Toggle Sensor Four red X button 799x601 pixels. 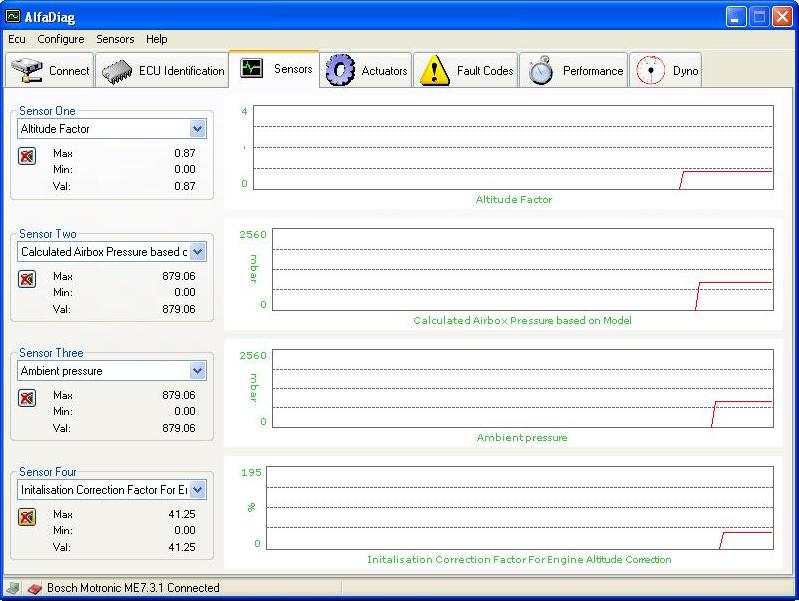click(27, 517)
